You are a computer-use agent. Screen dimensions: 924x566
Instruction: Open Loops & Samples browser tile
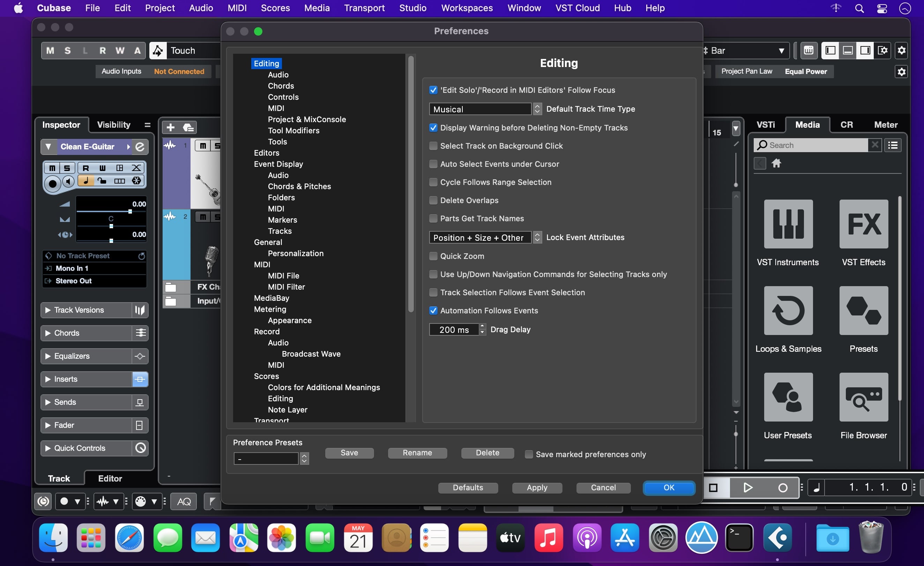coord(788,311)
